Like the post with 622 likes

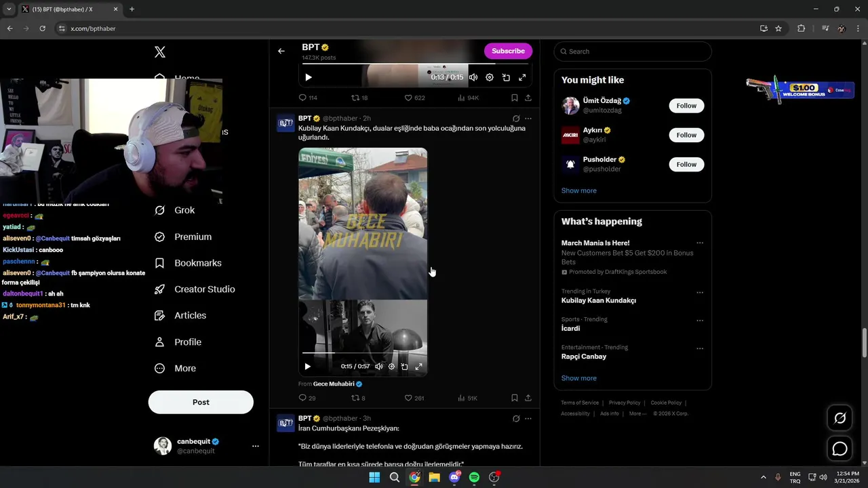point(414,98)
